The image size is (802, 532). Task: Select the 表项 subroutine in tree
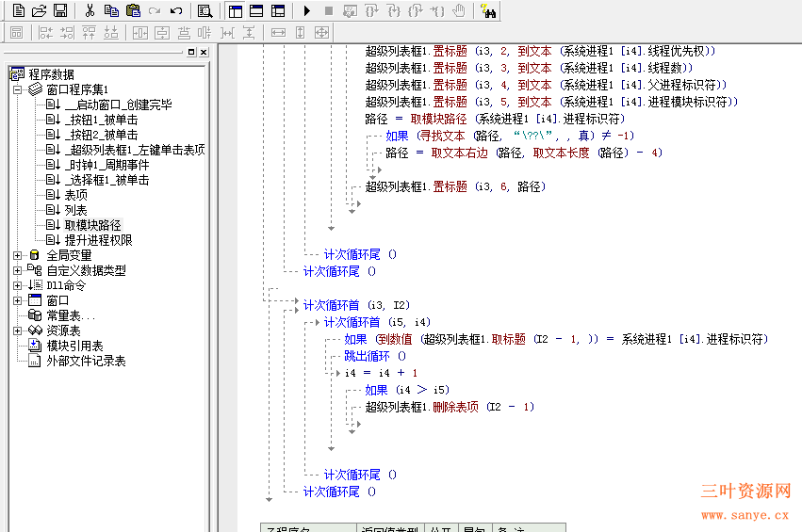[75, 195]
